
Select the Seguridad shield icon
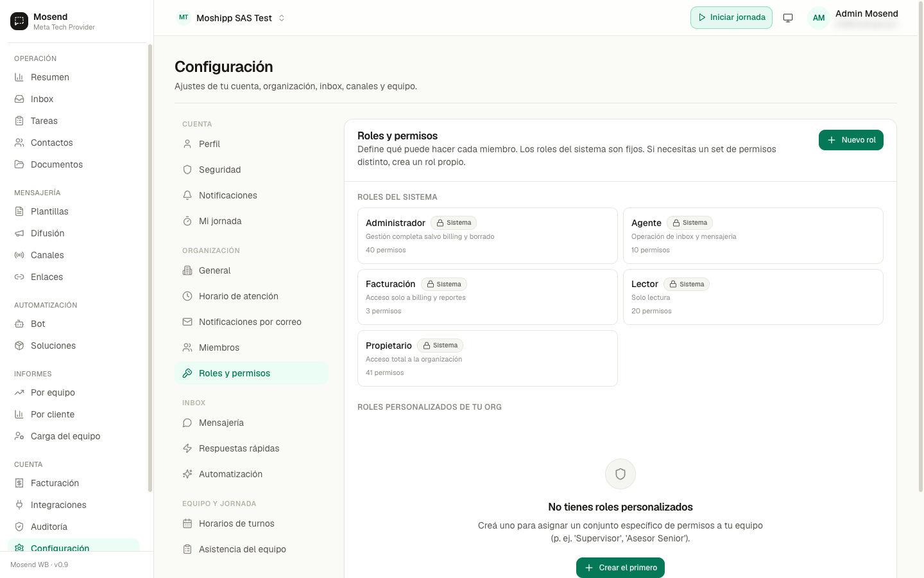pos(187,170)
